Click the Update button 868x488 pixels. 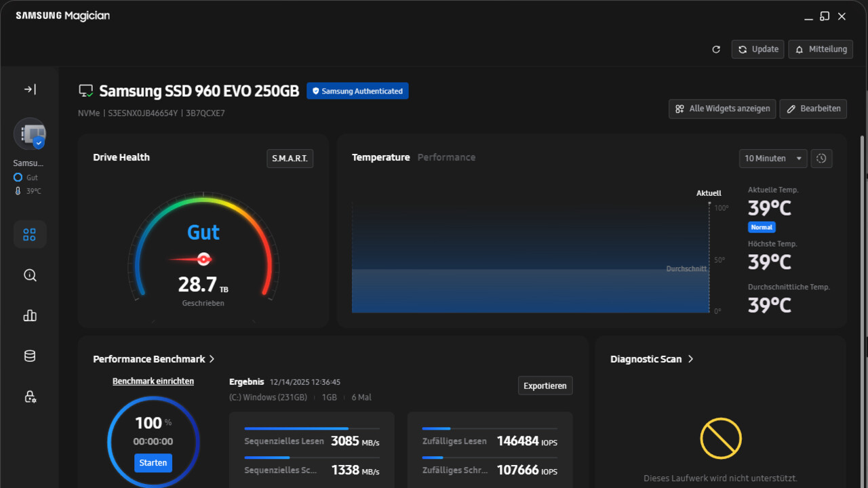(758, 49)
